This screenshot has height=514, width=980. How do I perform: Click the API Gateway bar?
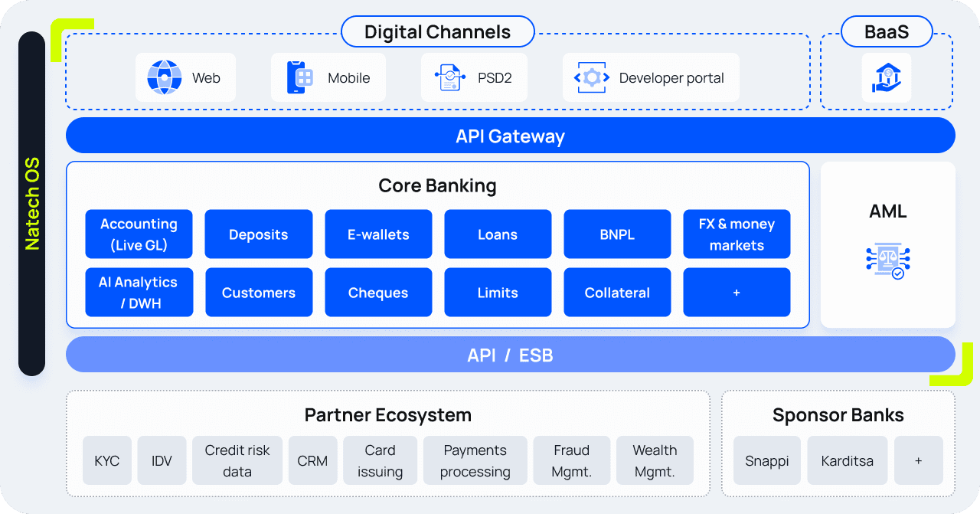510,136
